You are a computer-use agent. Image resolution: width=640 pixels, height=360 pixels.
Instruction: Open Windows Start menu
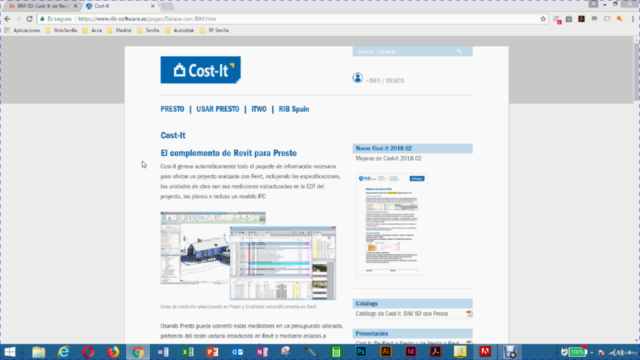pos(10,352)
